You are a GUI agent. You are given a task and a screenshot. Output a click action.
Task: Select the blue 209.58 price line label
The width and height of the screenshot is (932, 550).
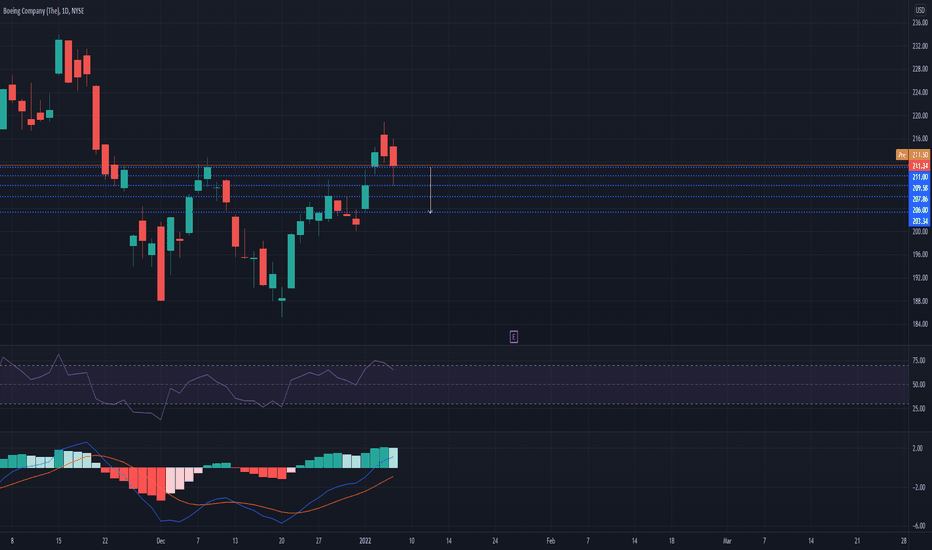(920, 188)
